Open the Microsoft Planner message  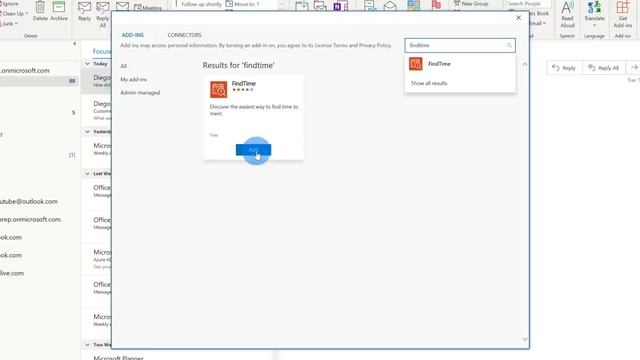click(x=118, y=358)
